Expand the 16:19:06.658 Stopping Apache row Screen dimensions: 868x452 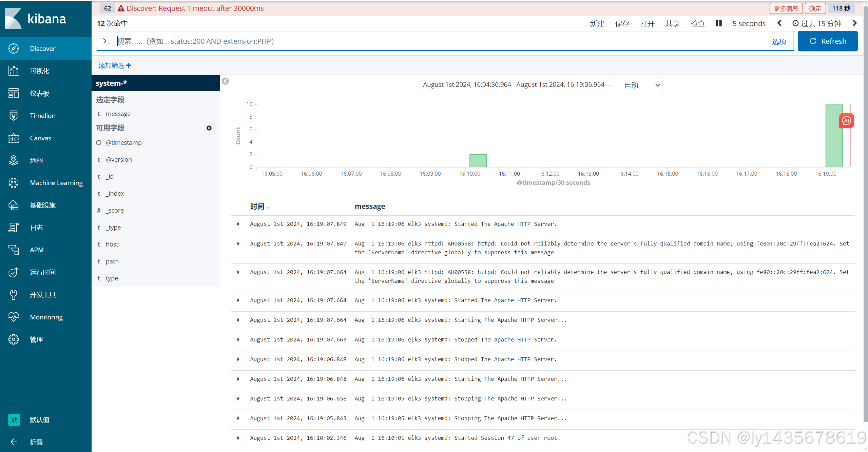pos(238,398)
